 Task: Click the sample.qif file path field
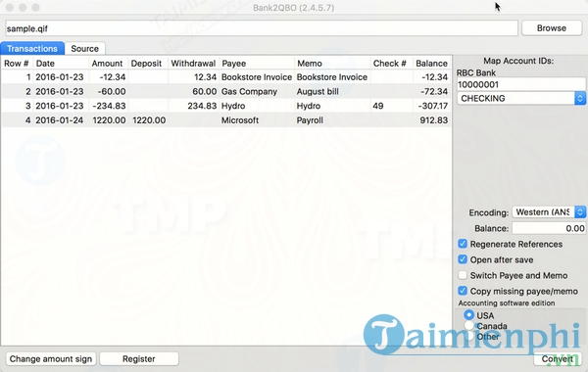tap(262, 28)
